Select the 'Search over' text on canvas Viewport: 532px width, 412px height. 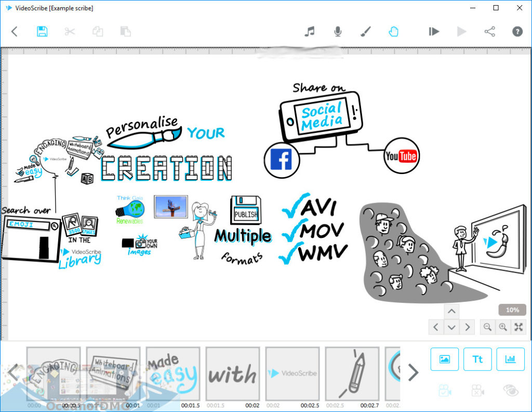pos(26,210)
